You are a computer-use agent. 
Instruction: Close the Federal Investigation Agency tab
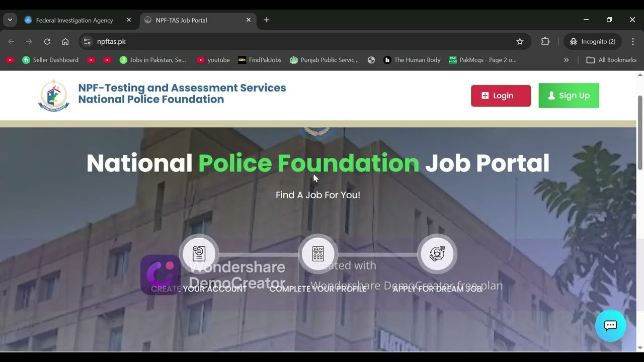coord(128,20)
